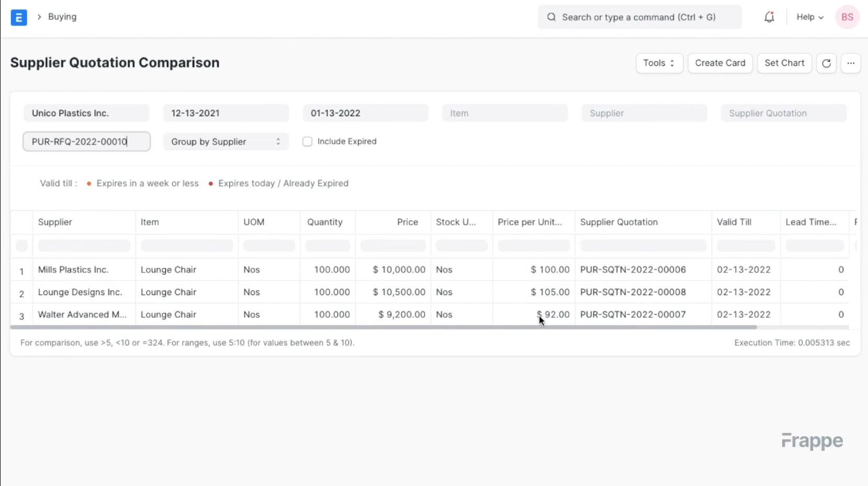Viewport: 868px width, 486px height.
Task: Click the Supplier Quotation Comparison title
Action: tap(115, 63)
